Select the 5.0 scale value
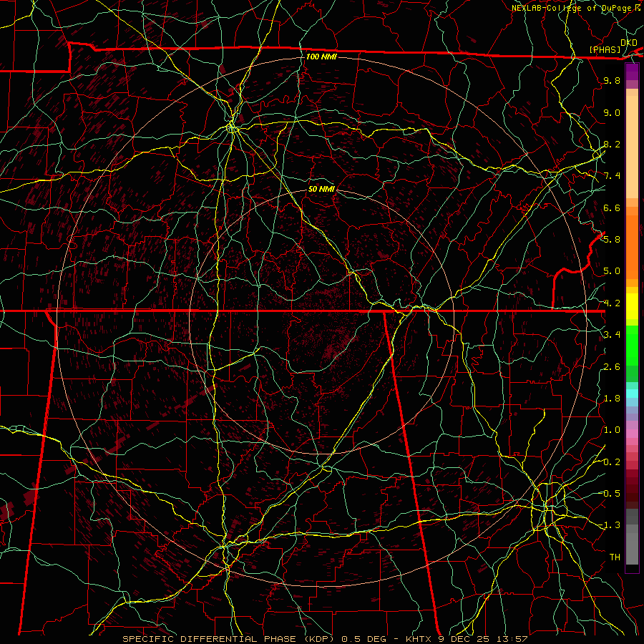 click(612, 271)
